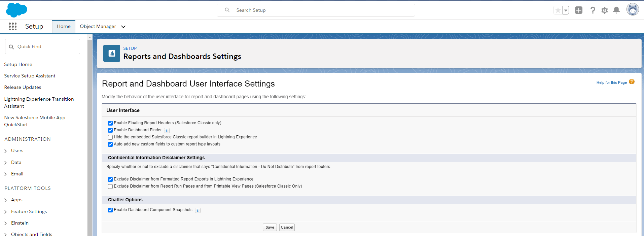Open Setup Home in the sidebar
The image size is (644, 236).
point(18,64)
